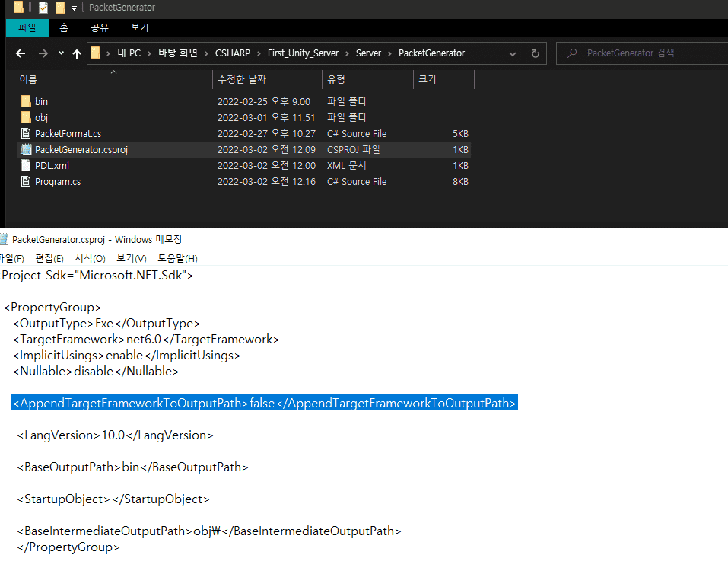The height and width of the screenshot is (571, 728).
Task: Select Server in the breadcrumb path
Action: pyautogui.click(x=368, y=53)
